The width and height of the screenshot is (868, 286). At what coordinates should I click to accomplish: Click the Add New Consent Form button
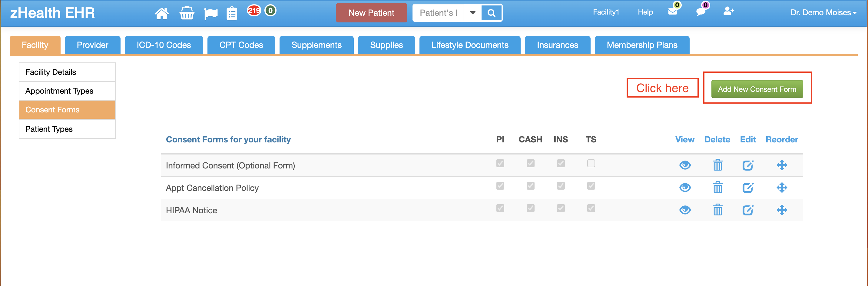pos(757,89)
